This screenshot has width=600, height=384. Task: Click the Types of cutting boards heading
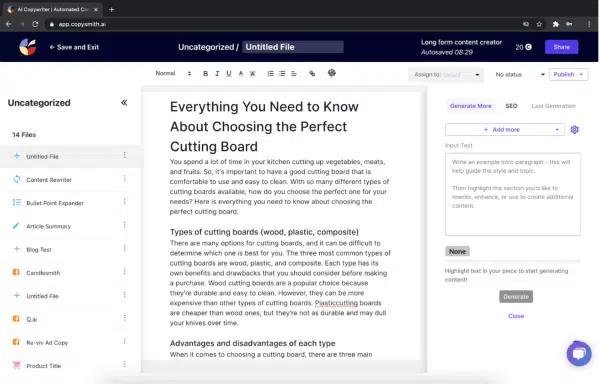coord(264,232)
